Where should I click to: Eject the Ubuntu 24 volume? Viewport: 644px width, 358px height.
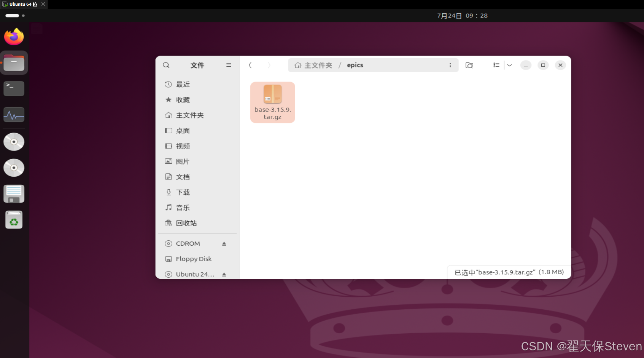[224, 274]
